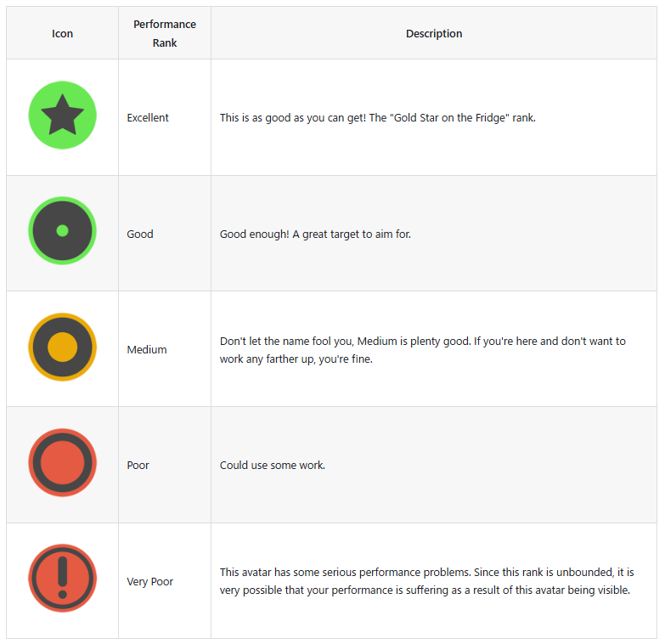Select the Description column header
The image size is (665, 644).
coord(434,33)
